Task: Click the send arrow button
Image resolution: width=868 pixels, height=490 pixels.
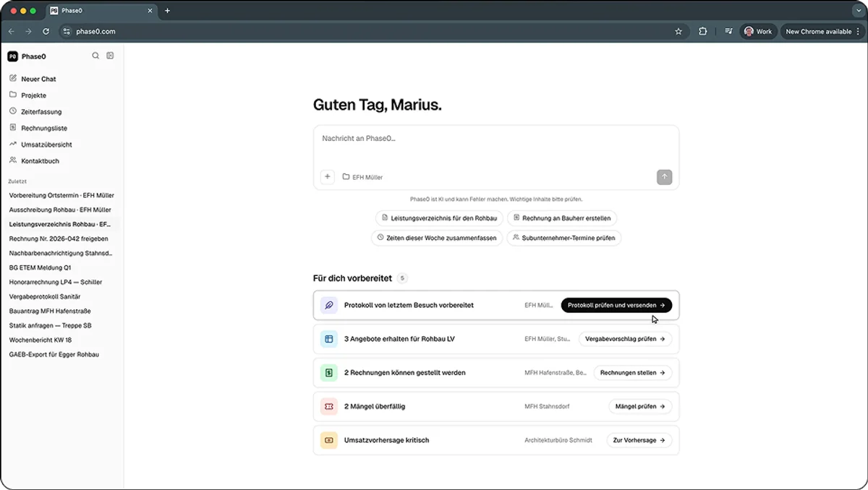Action: 664,177
